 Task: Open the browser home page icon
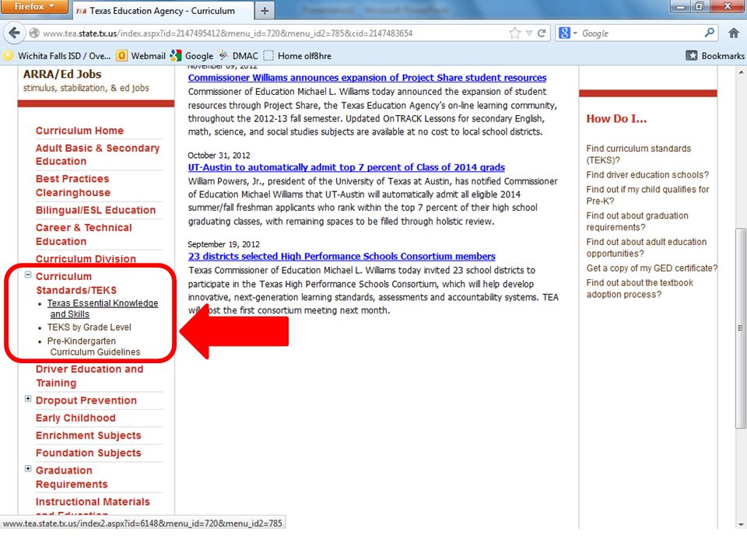click(733, 33)
